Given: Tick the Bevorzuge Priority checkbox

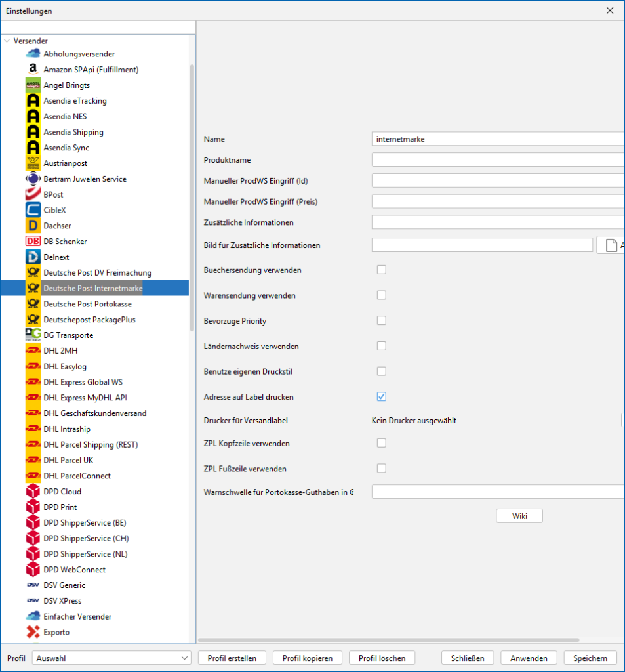Looking at the screenshot, I should [381, 320].
